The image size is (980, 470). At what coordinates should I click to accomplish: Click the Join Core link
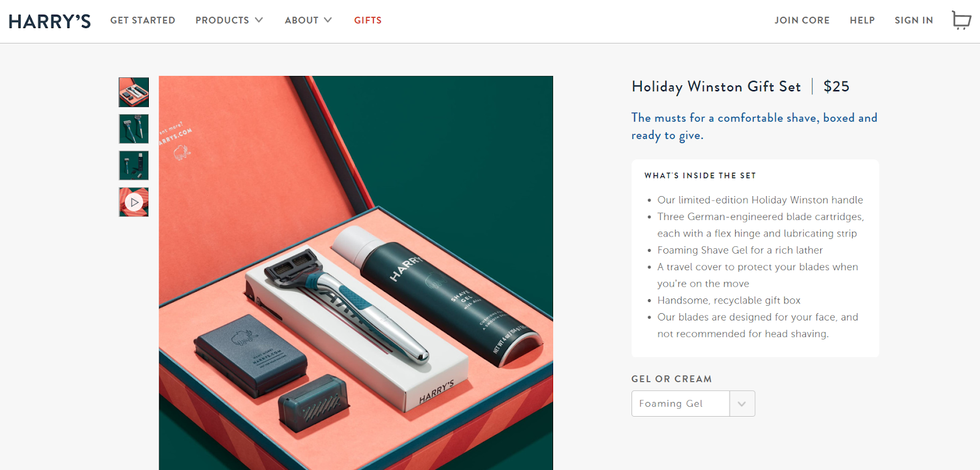click(x=802, y=20)
